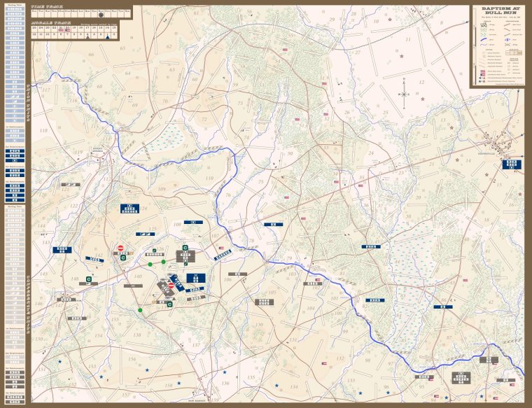Screen dimensions: 532x408
Task: Select the Union unit next to area 108
Action: [193, 222]
